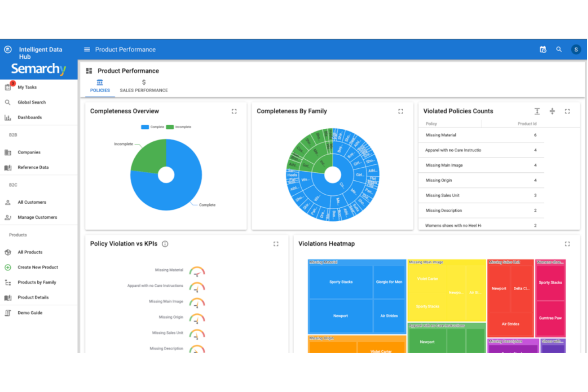
Task: Click the info icon next to Policy Violation vs KPIs
Action: (x=165, y=244)
